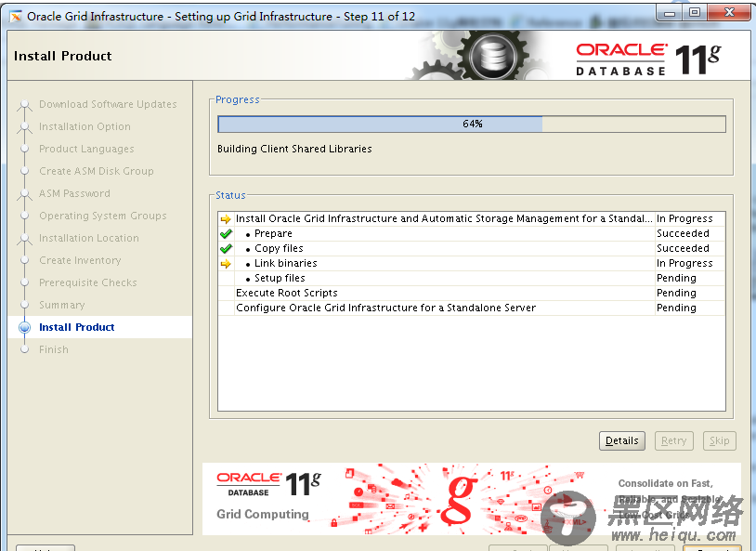Select Summary step in sidebar
Viewport: 756px width, 551px height.
pos(61,305)
